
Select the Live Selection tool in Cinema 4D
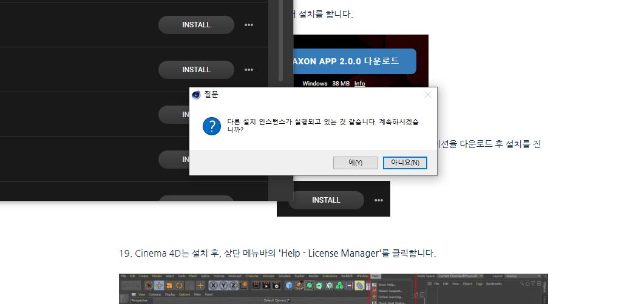tap(149, 285)
